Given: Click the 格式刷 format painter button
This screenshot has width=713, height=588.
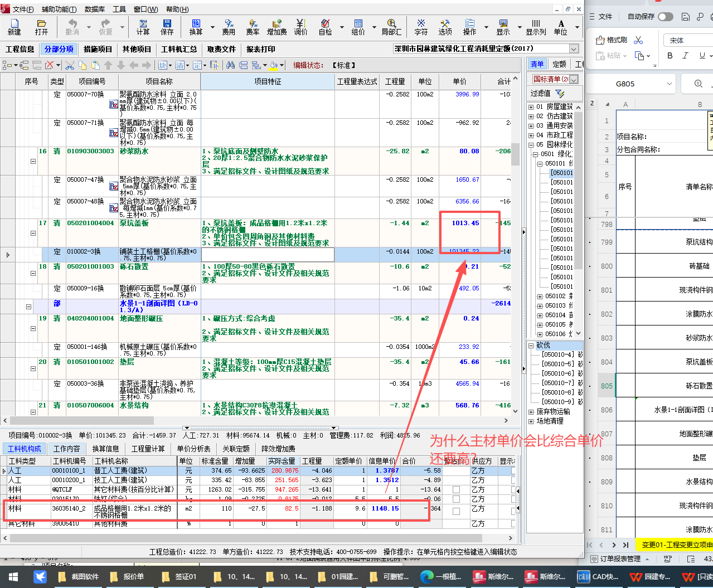Looking at the screenshot, I should tap(611, 40).
